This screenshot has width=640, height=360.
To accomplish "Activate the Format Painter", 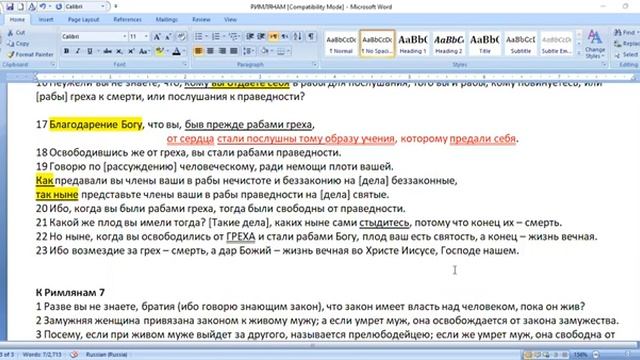I will pos(30,54).
